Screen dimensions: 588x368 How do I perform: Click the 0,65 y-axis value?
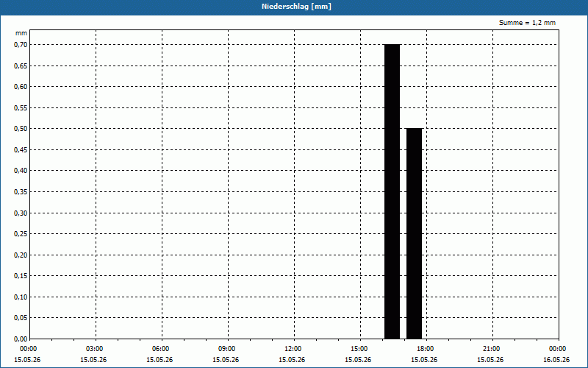tap(21, 66)
